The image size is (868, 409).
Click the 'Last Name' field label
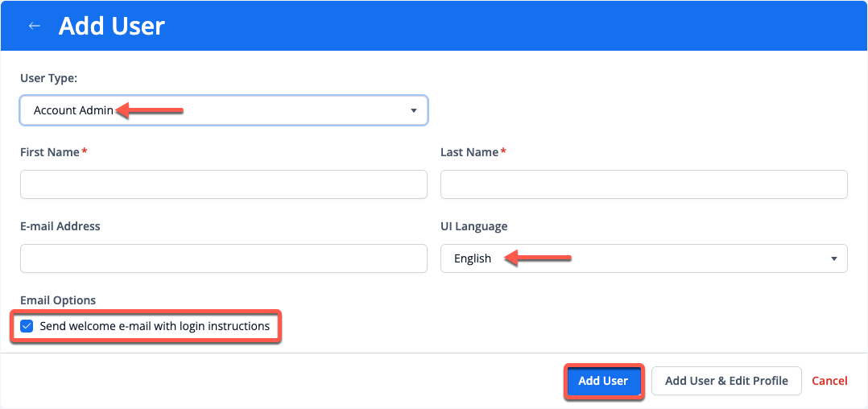tap(469, 152)
